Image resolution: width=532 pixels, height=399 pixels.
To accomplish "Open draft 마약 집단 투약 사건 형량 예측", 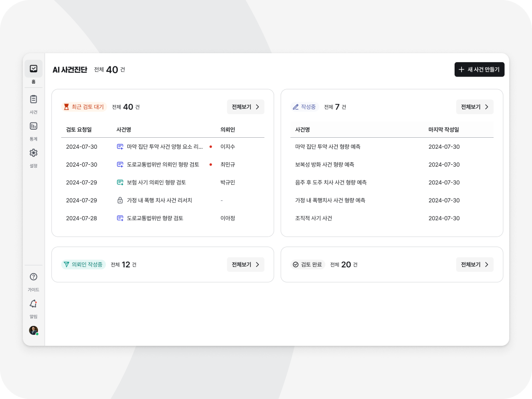I will [x=328, y=147].
